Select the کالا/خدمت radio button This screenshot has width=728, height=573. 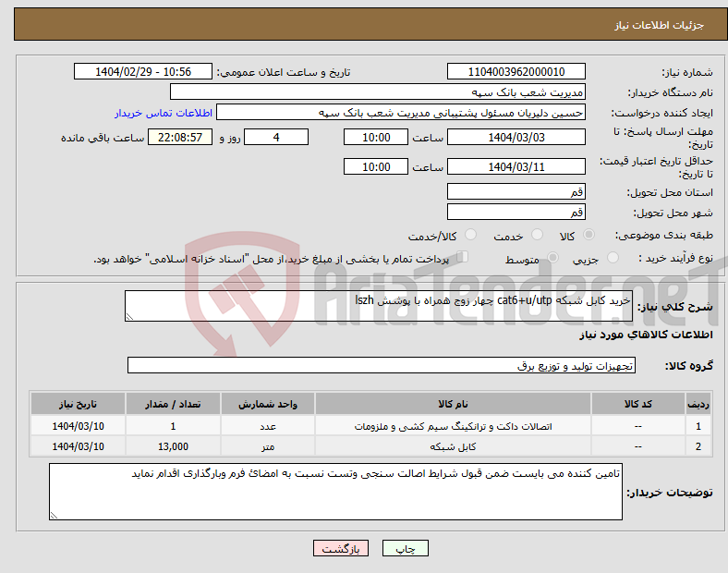click(471, 235)
